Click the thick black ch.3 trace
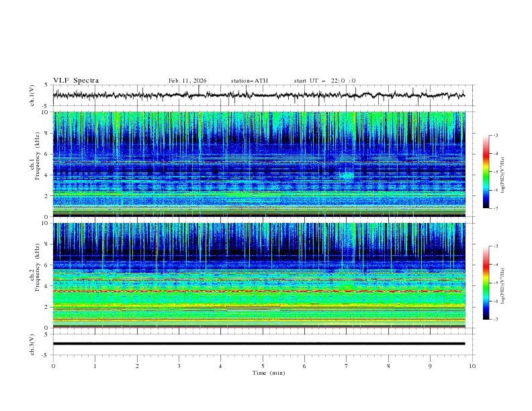Screen dimensions: 532x411 (x=259, y=344)
